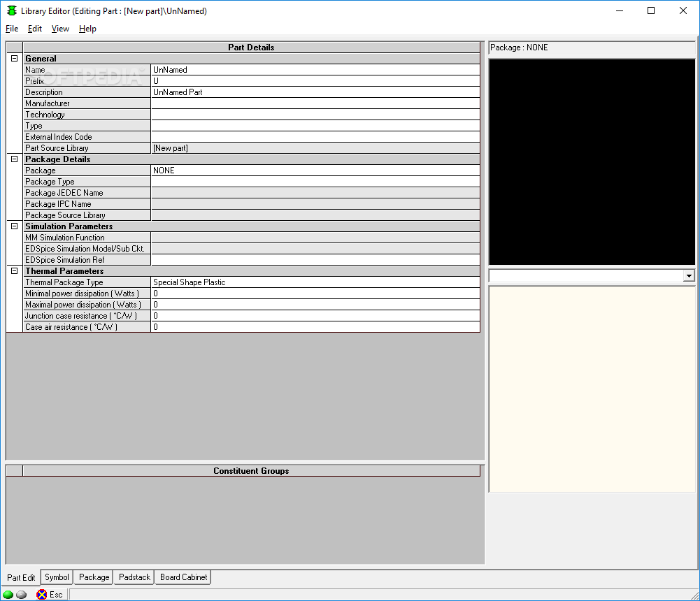Click the Type value field

coord(315,125)
